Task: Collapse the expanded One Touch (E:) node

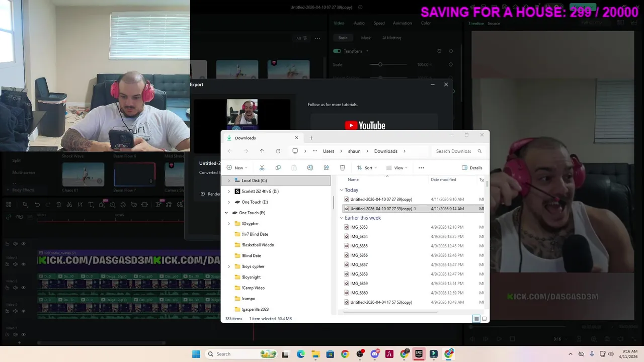Action: point(226,213)
